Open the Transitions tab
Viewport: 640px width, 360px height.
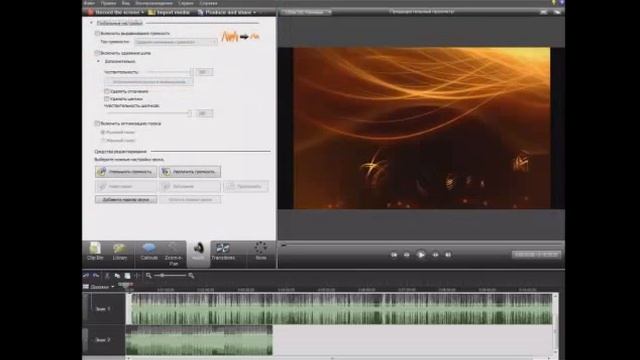pyautogui.click(x=223, y=252)
